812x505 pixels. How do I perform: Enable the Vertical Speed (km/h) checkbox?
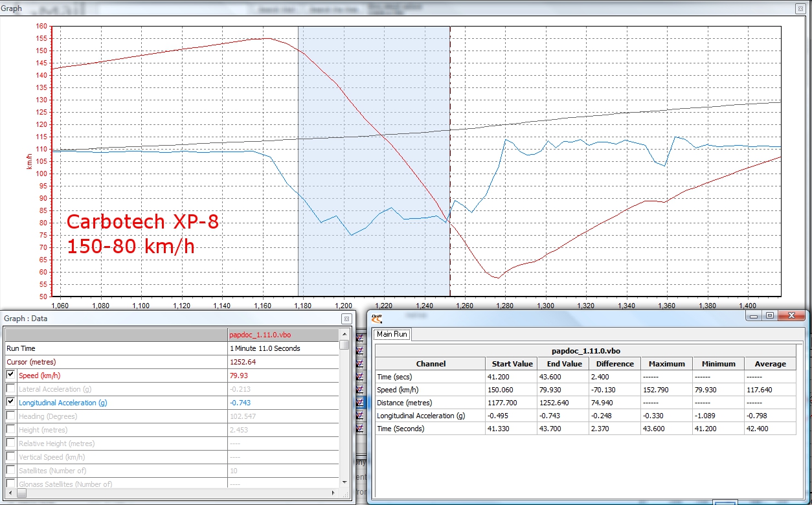pos(11,456)
